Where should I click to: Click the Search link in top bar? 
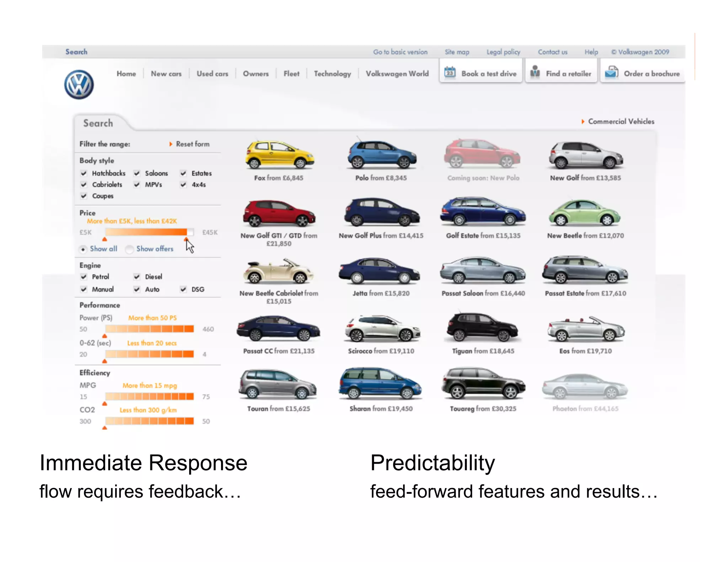(76, 52)
